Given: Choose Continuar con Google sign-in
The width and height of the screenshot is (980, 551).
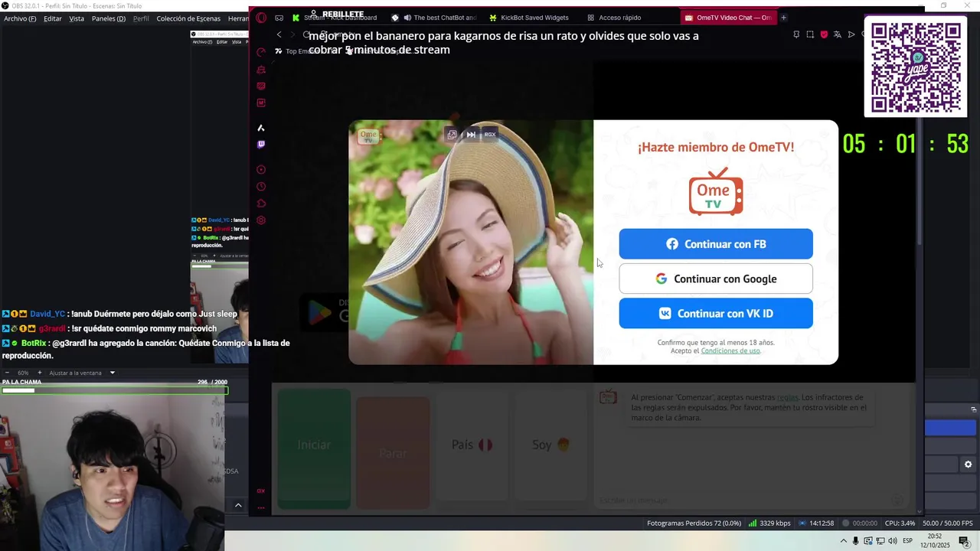Looking at the screenshot, I should (716, 279).
